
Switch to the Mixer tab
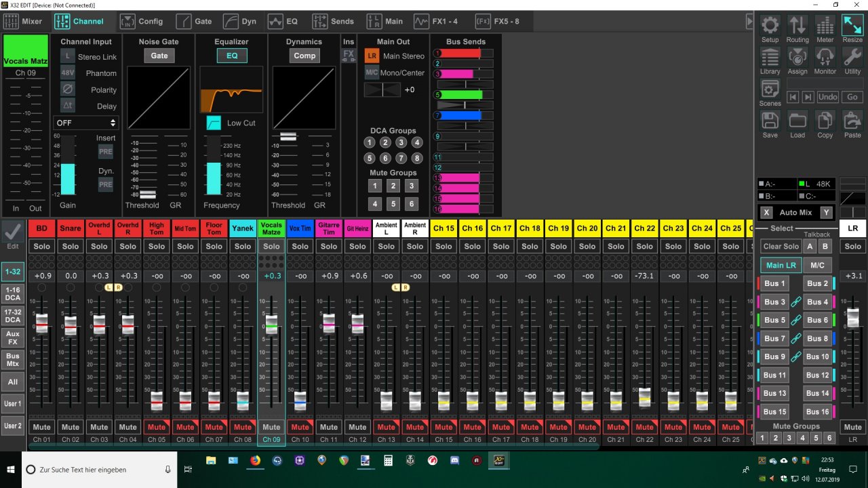click(24, 21)
